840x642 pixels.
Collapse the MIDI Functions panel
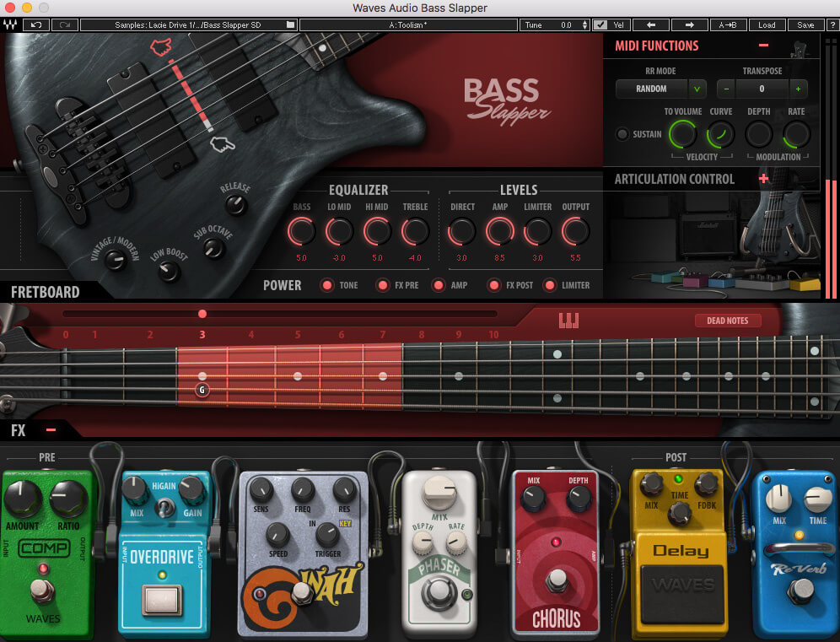coord(764,46)
